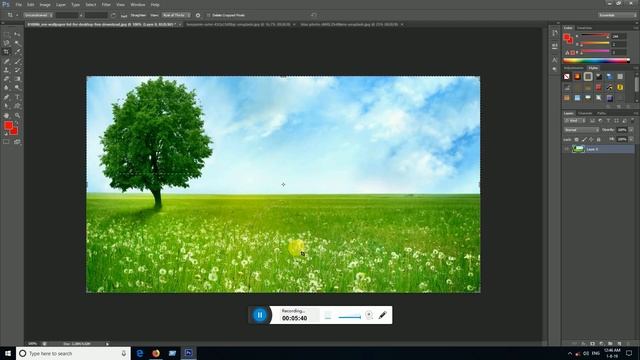This screenshot has height=360, width=640.
Task: Select the History Brush tool
Action: click(x=17, y=70)
